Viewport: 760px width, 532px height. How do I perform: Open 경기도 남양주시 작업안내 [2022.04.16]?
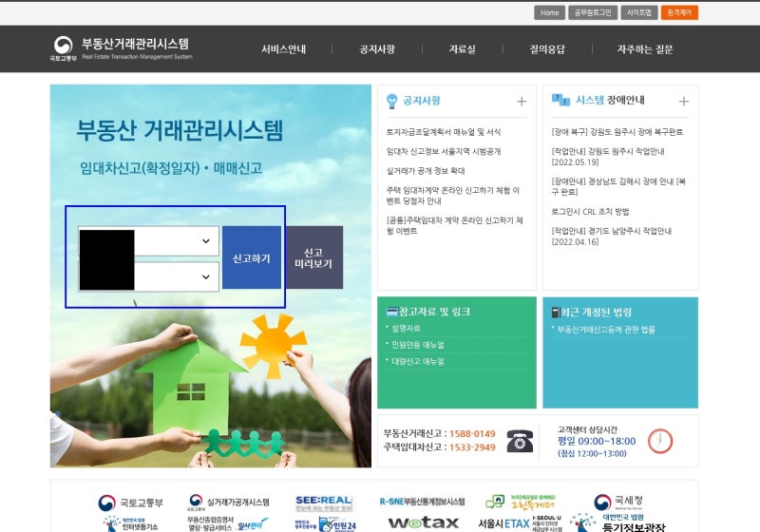[612, 236]
